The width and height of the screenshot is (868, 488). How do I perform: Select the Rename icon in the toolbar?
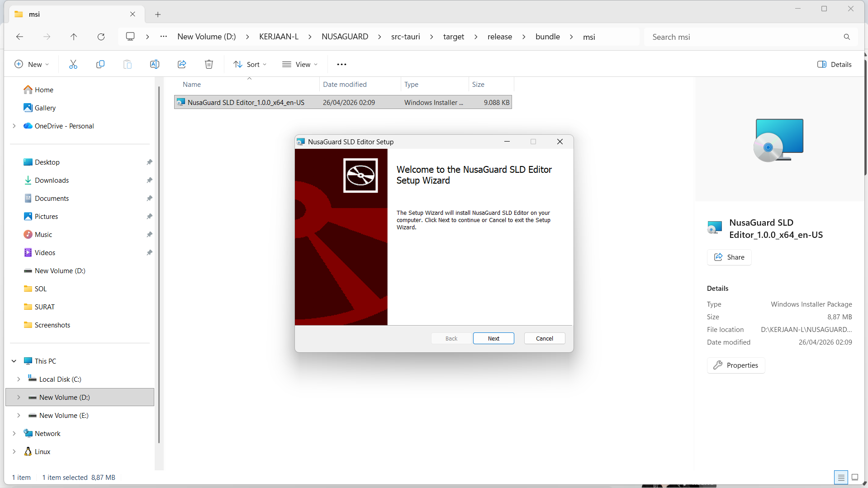pyautogui.click(x=154, y=64)
